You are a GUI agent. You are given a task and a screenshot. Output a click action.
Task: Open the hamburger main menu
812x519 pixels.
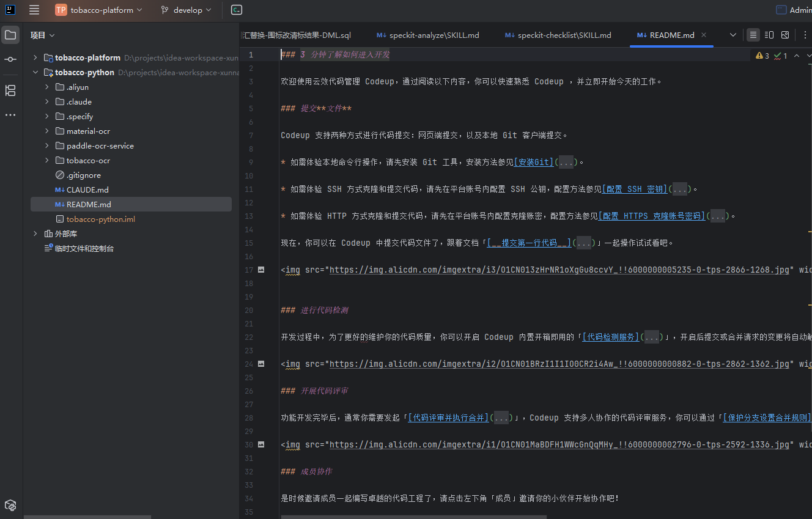pos(34,10)
